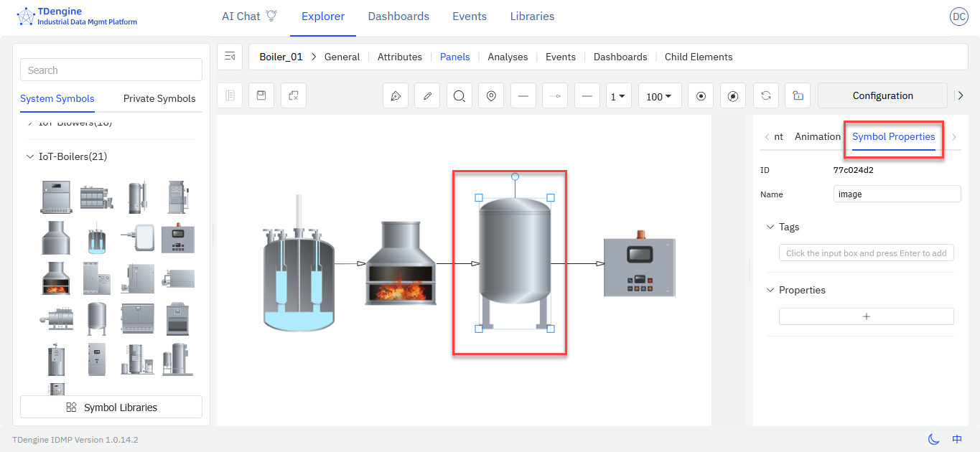
Task: Click the location pin marker icon
Action: [491, 96]
